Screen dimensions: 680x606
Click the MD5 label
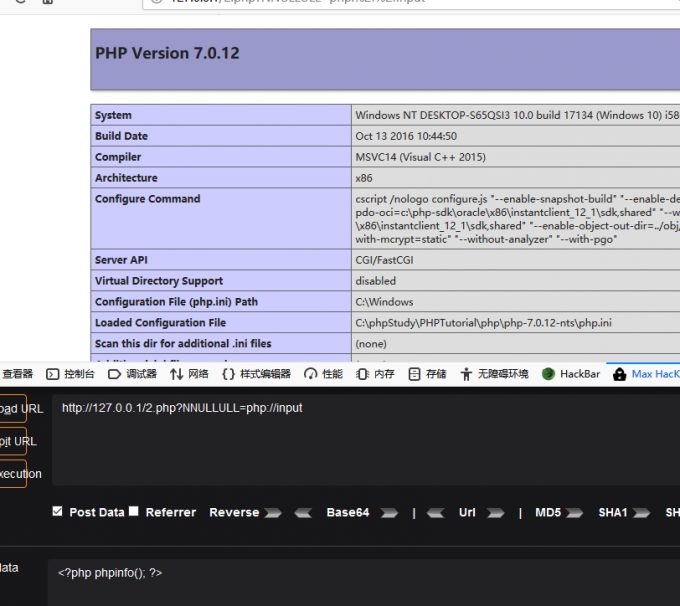(548, 512)
